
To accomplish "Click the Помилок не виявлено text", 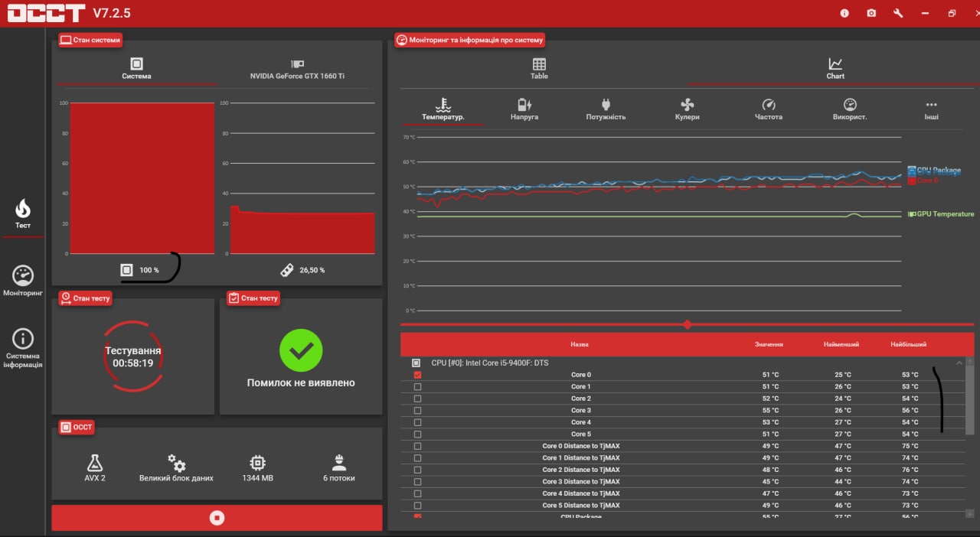I will (301, 382).
